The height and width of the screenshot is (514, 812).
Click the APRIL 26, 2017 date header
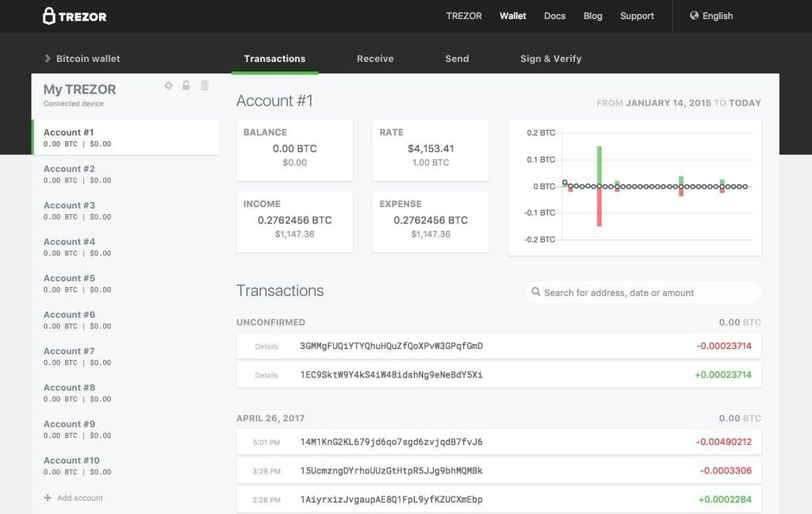[x=270, y=418]
